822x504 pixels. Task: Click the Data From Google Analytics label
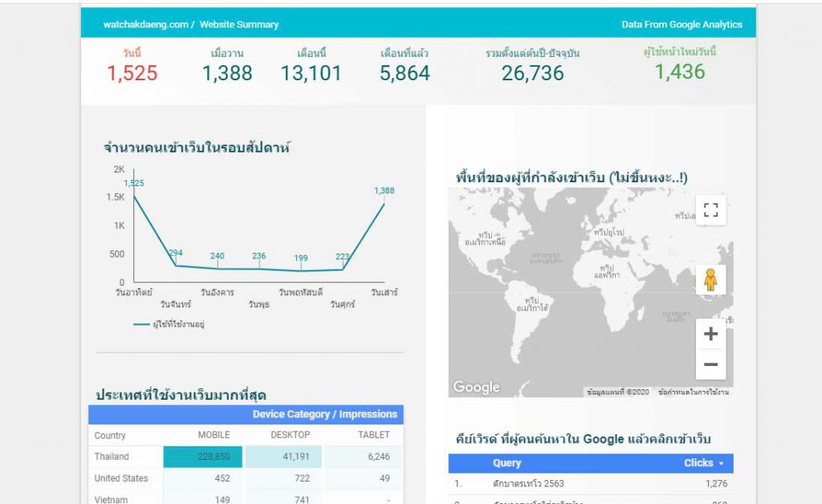(682, 25)
